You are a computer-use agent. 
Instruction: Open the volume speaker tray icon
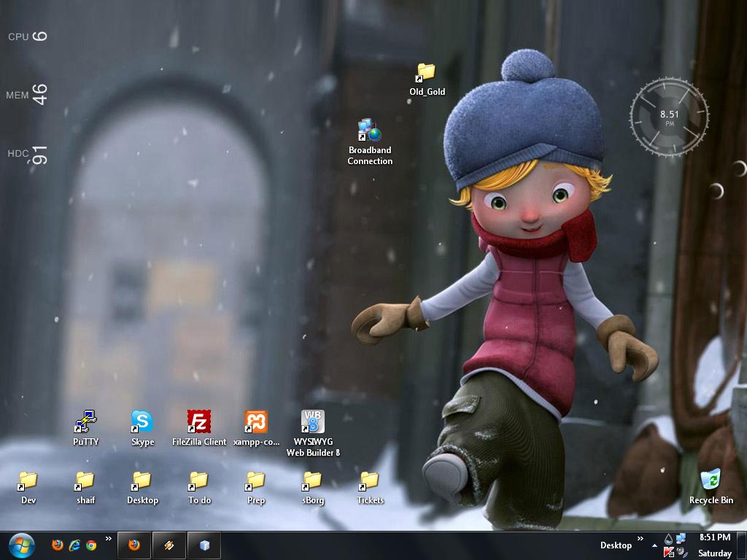pyautogui.click(x=681, y=553)
